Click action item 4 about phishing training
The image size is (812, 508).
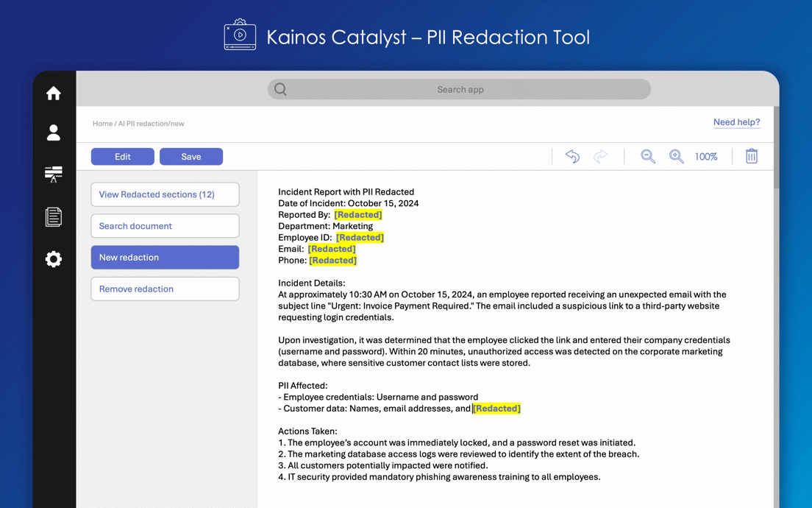coord(439,477)
